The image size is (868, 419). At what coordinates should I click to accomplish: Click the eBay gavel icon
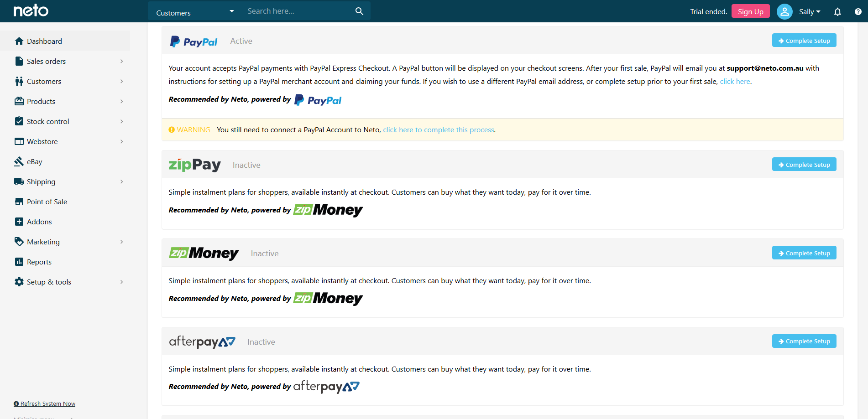tap(19, 161)
